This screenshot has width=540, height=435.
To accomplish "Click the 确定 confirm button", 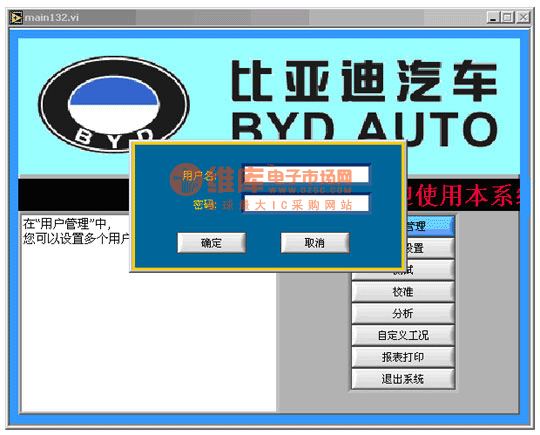I will [x=211, y=243].
